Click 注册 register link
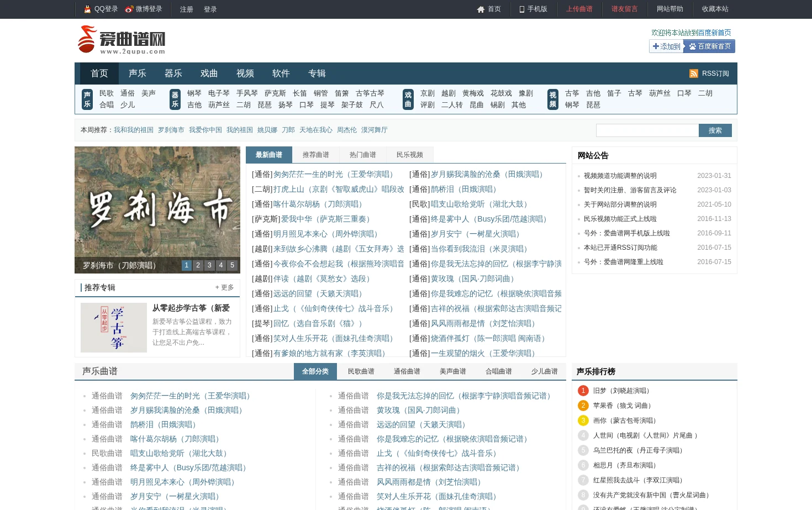Image resolution: width=812 pixels, height=510 pixels. coord(187,9)
